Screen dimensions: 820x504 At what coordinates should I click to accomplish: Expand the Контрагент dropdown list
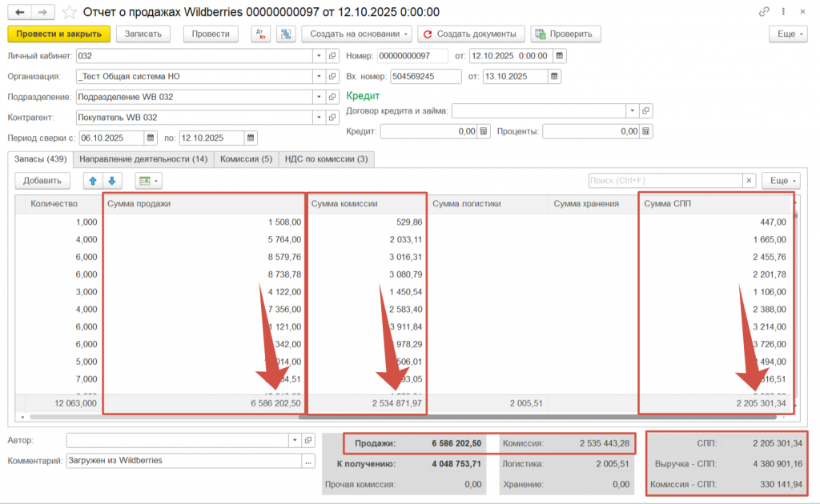(x=319, y=118)
